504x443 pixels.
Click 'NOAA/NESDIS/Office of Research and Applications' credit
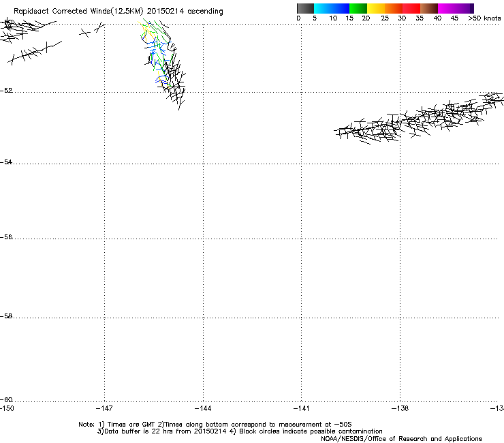(401, 439)
